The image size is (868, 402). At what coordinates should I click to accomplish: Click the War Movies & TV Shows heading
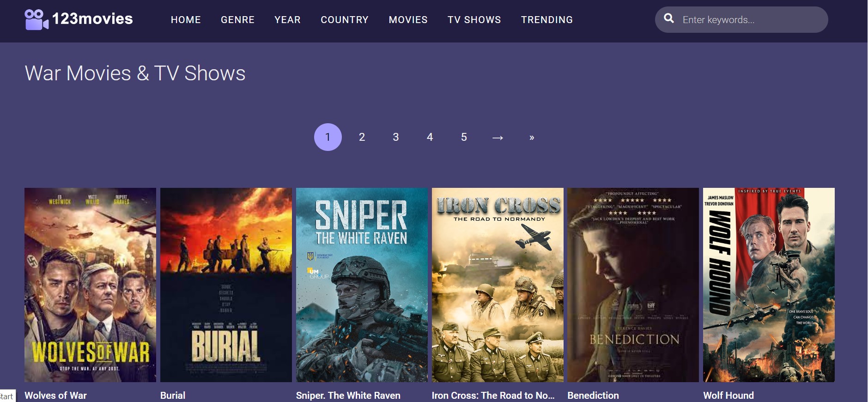(x=135, y=73)
